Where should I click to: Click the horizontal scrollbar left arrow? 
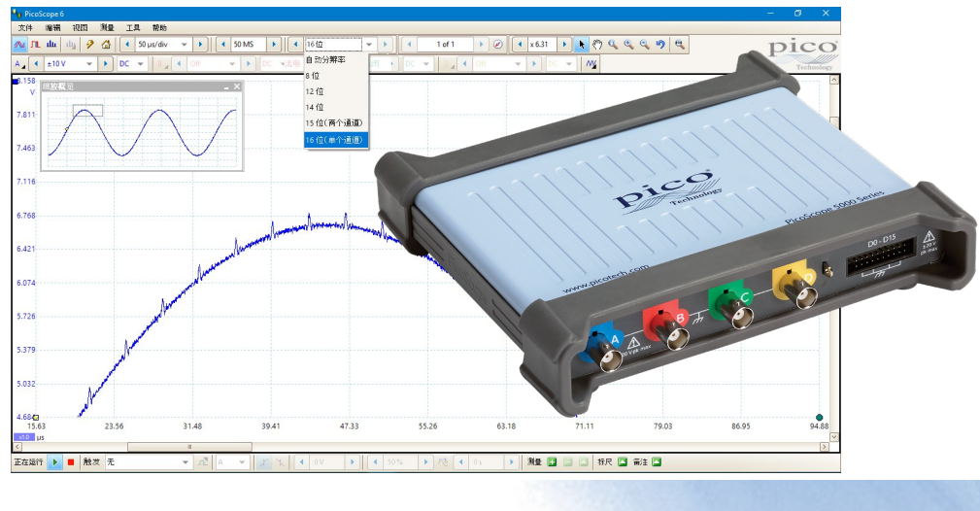[x=17, y=447]
